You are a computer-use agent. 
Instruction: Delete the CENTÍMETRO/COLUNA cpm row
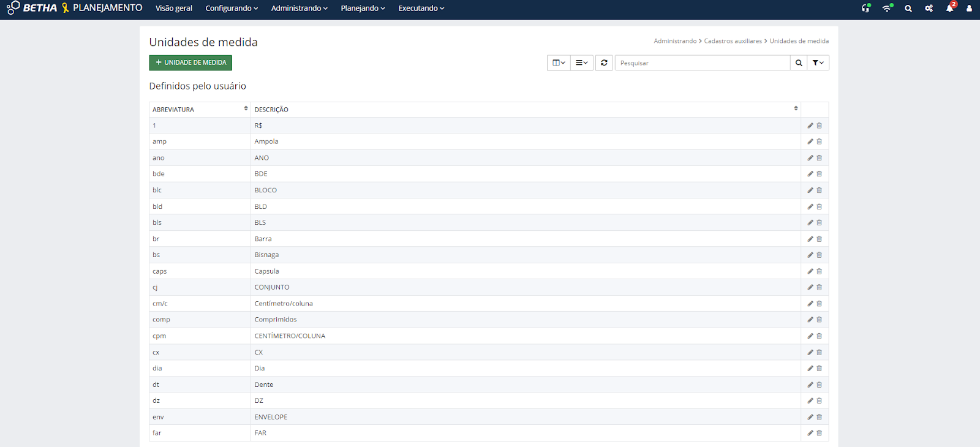point(820,336)
